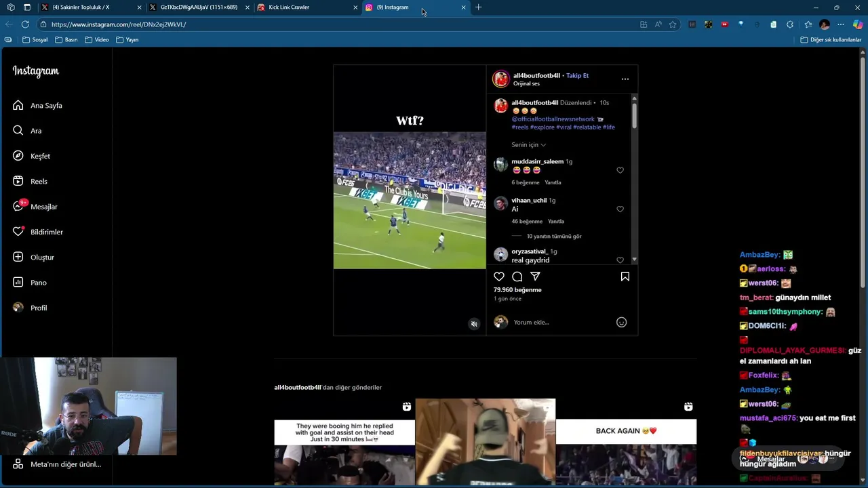Switch to the Kick Link Crawler tab
868x488 pixels.
pyautogui.click(x=307, y=7)
